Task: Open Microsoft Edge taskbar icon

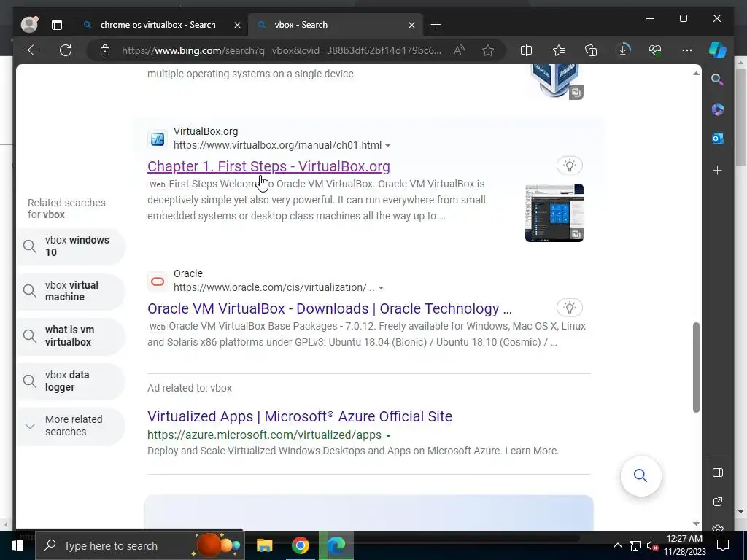Action: click(336, 545)
